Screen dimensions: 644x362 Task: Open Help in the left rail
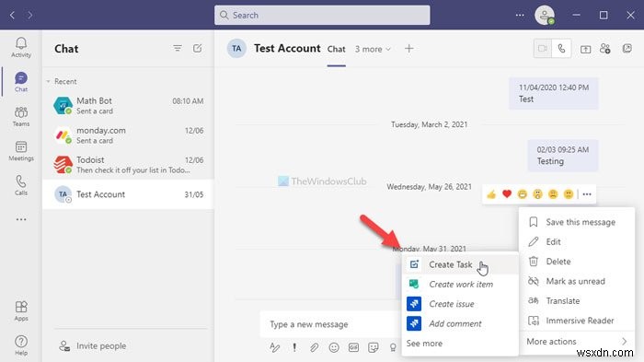click(x=21, y=345)
